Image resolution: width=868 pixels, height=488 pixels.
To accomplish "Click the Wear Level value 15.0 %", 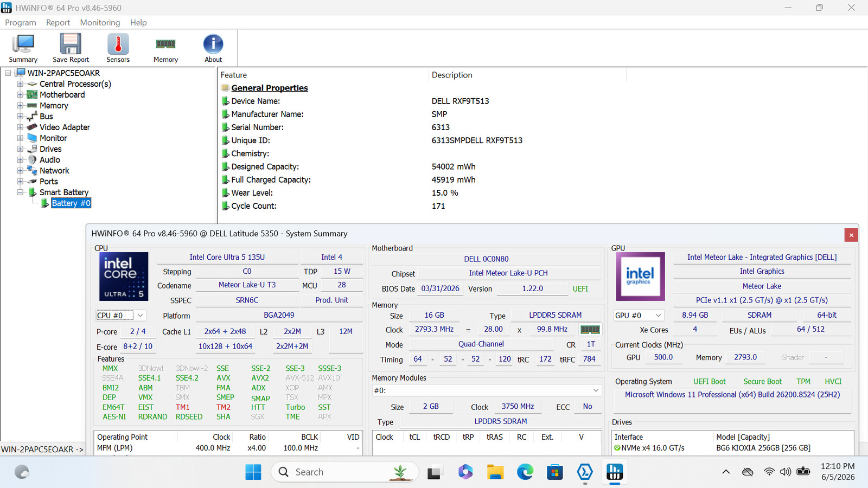I will coord(445,193).
